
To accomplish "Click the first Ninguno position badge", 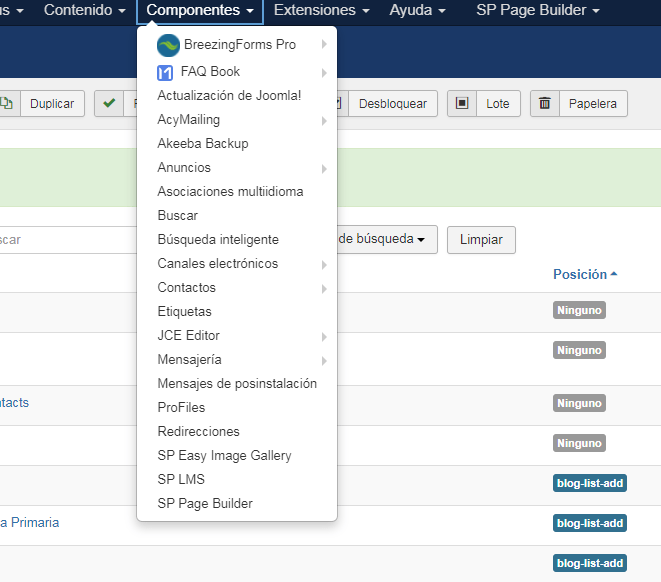I will (x=579, y=310).
